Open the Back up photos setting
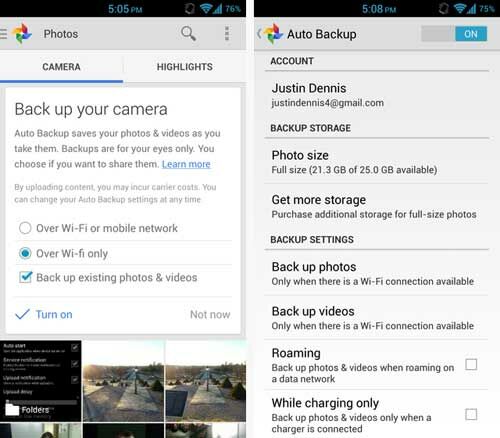Viewport: 500px width, 438px height. pos(377,273)
